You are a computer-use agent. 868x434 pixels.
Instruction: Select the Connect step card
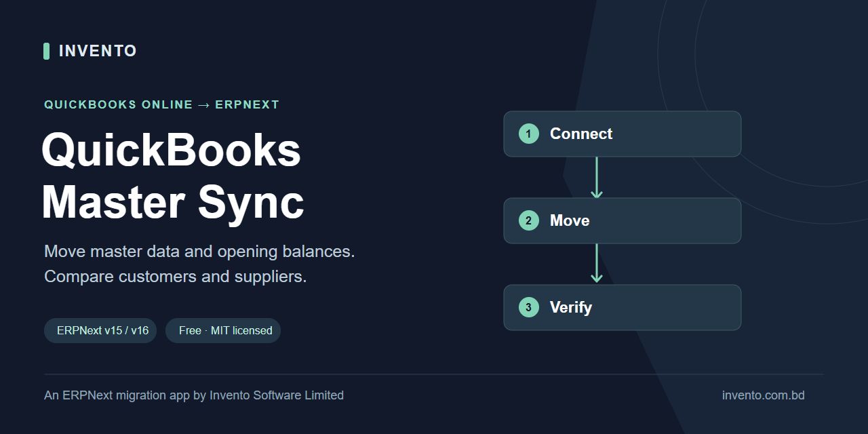tap(623, 134)
